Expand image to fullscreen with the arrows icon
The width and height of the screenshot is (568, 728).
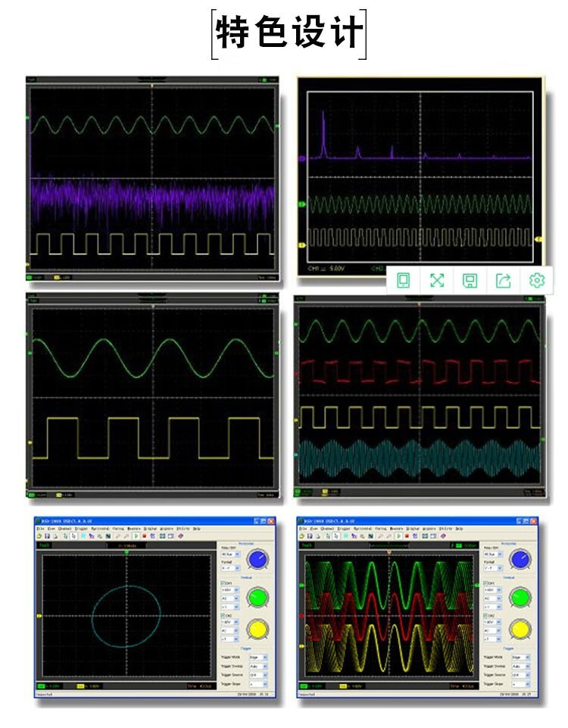(437, 280)
